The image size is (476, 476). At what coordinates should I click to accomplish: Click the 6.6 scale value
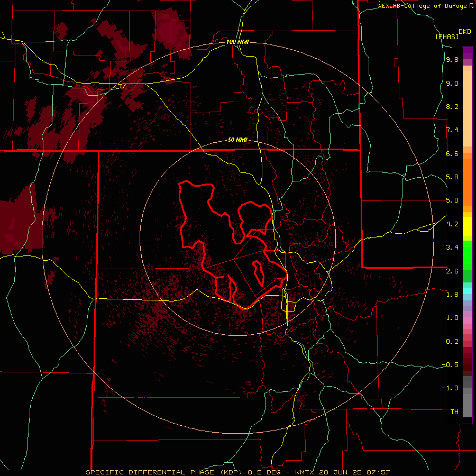pos(452,153)
